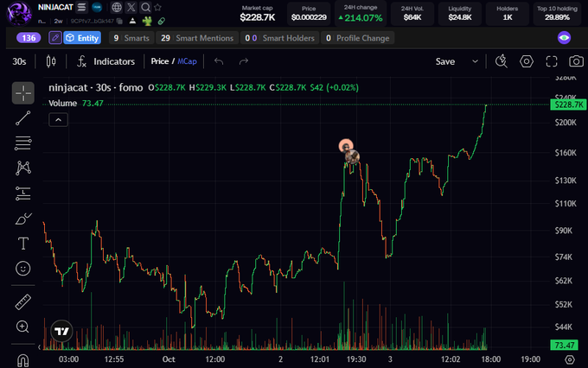Open the candlestick chart type selector
This screenshot has height=368, width=588.
[51, 61]
